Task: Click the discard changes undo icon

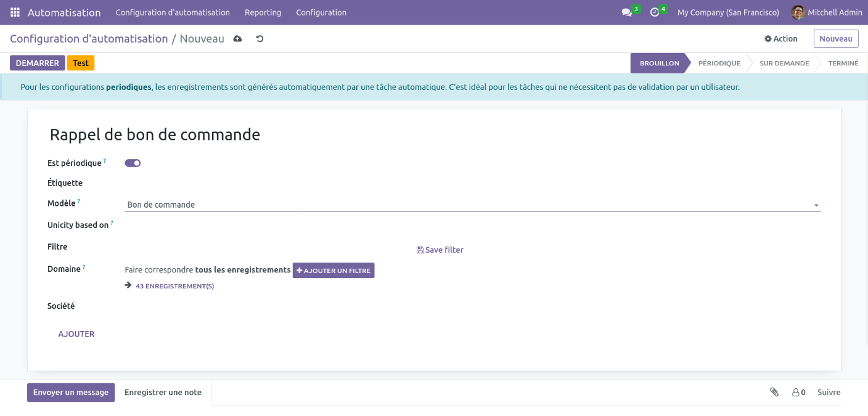Action: 260,39
